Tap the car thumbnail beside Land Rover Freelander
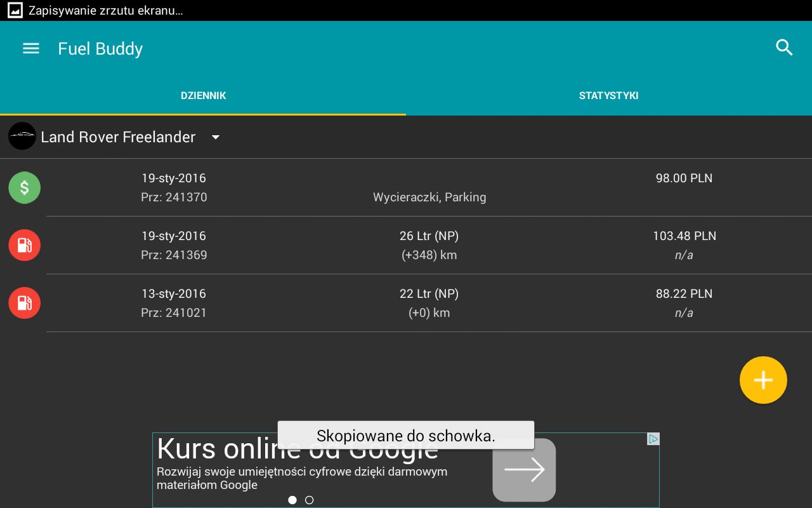The height and width of the screenshot is (508, 812). [x=22, y=136]
